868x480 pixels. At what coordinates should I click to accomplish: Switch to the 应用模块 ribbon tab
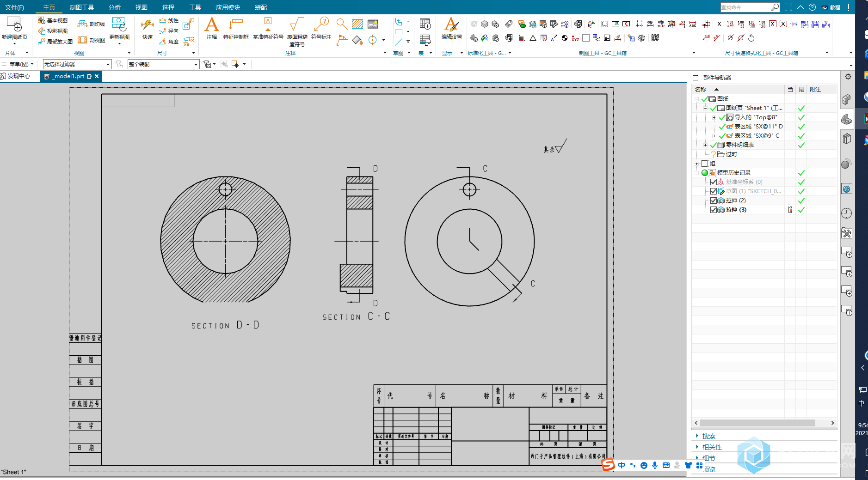228,7
